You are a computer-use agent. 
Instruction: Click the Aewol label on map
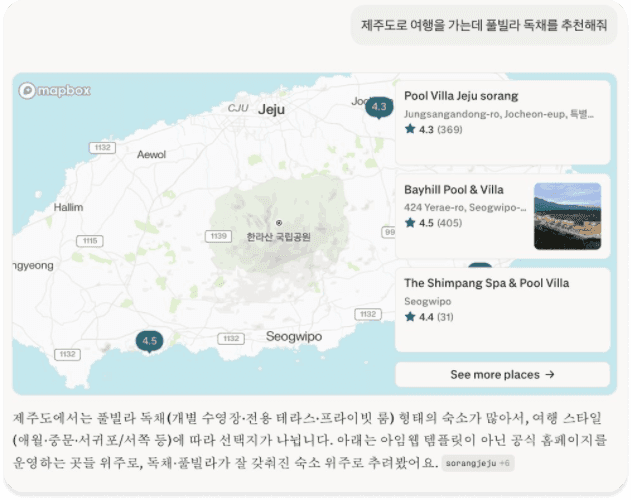coord(151,155)
